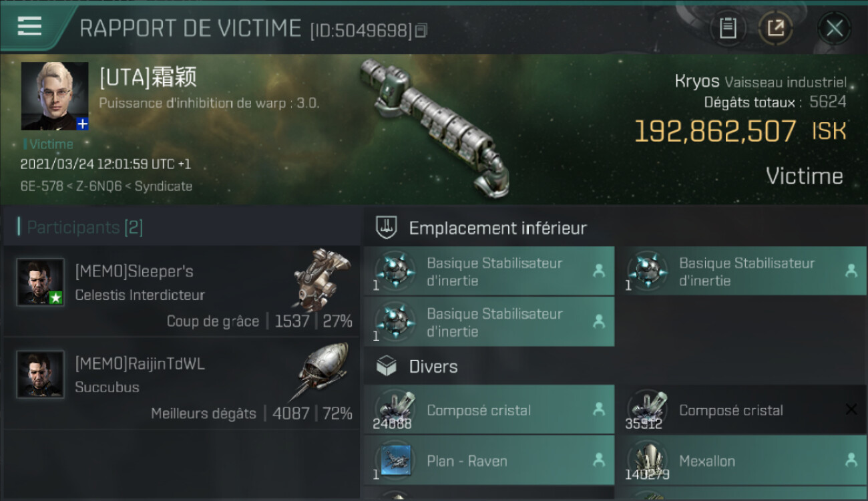Copy the kill report ID
The image size is (868, 501).
point(421,30)
